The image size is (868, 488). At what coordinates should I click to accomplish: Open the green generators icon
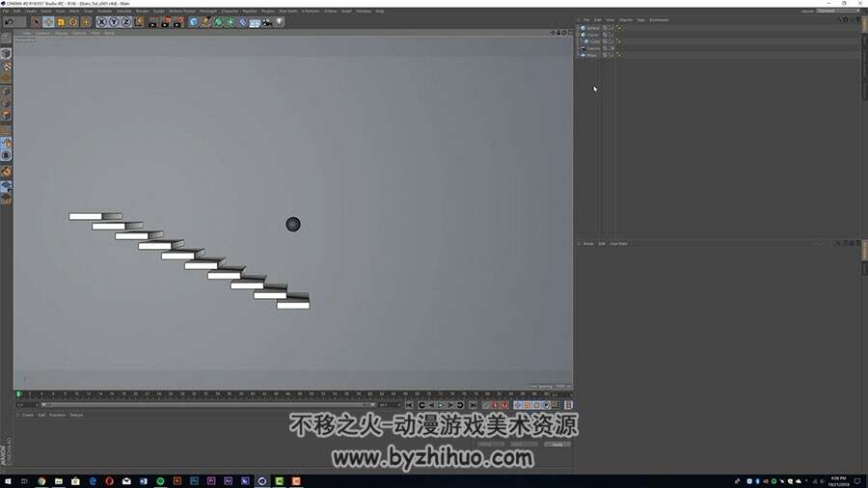coord(218,22)
